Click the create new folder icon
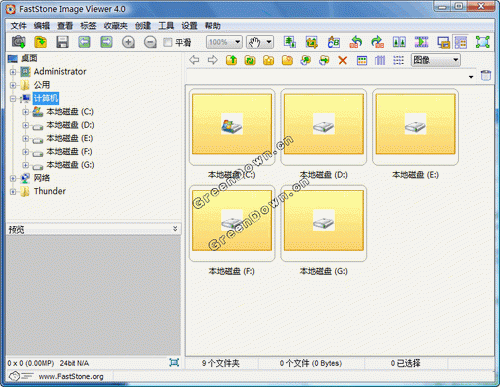The width and height of the screenshot is (500, 387). point(287,60)
